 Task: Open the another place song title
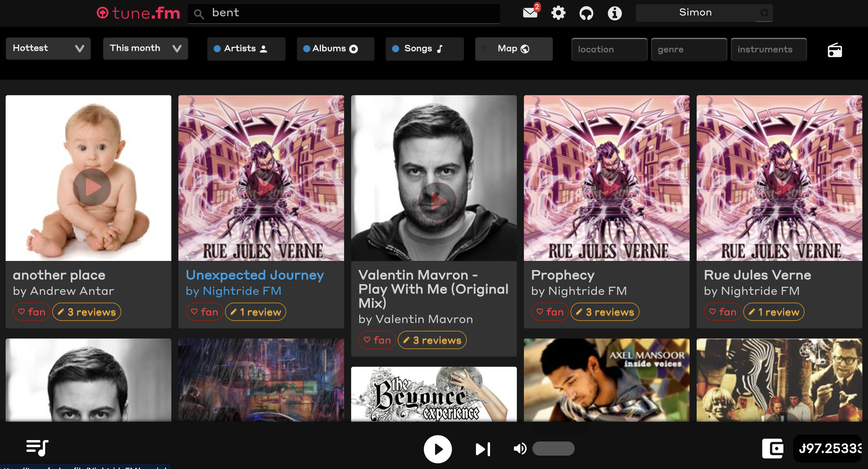coord(59,275)
